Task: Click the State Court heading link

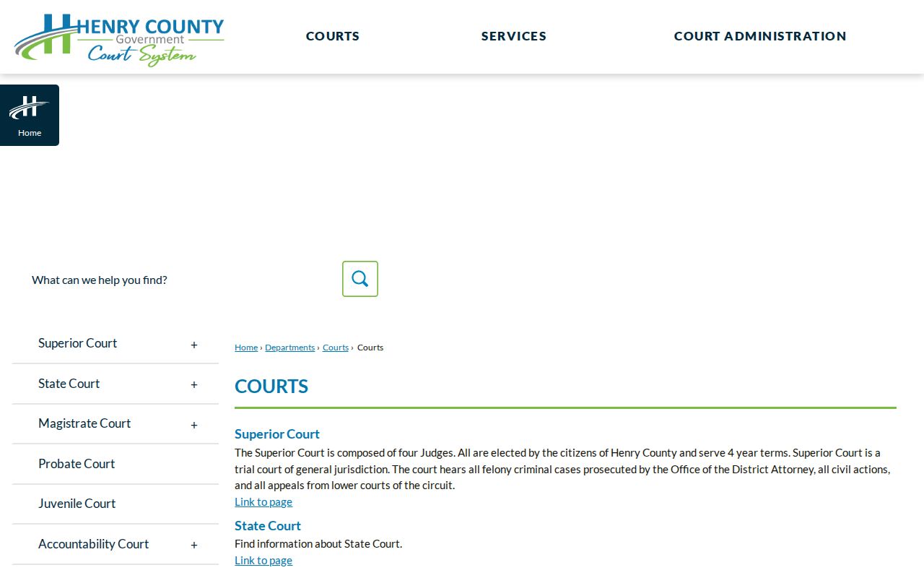Action: (x=268, y=526)
